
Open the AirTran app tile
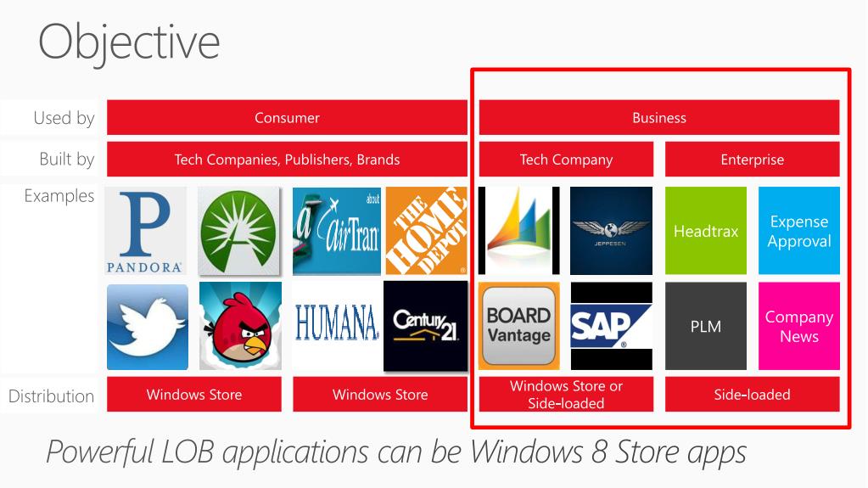click(x=337, y=231)
